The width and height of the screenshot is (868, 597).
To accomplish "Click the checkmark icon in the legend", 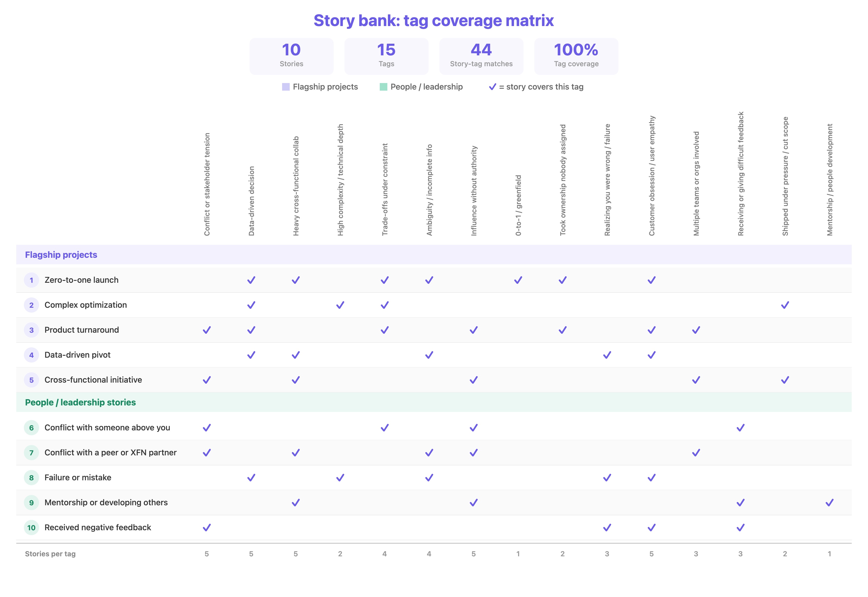I will (492, 87).
